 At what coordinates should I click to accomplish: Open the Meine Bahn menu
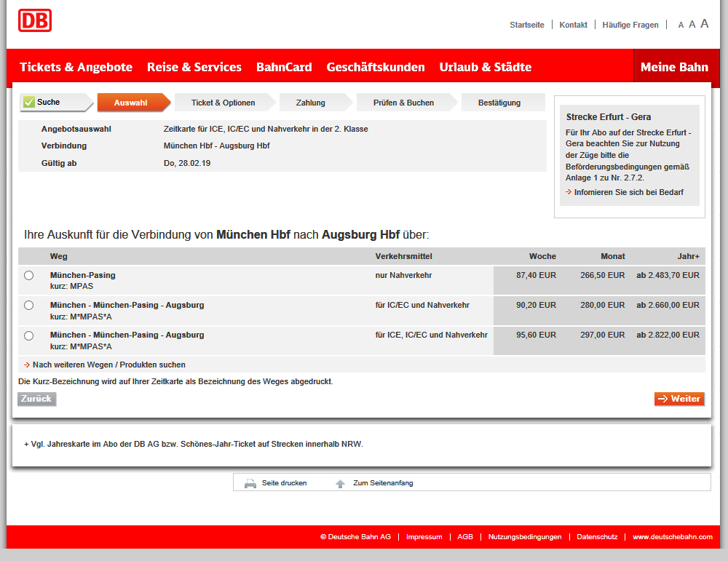tap(674, 67)
